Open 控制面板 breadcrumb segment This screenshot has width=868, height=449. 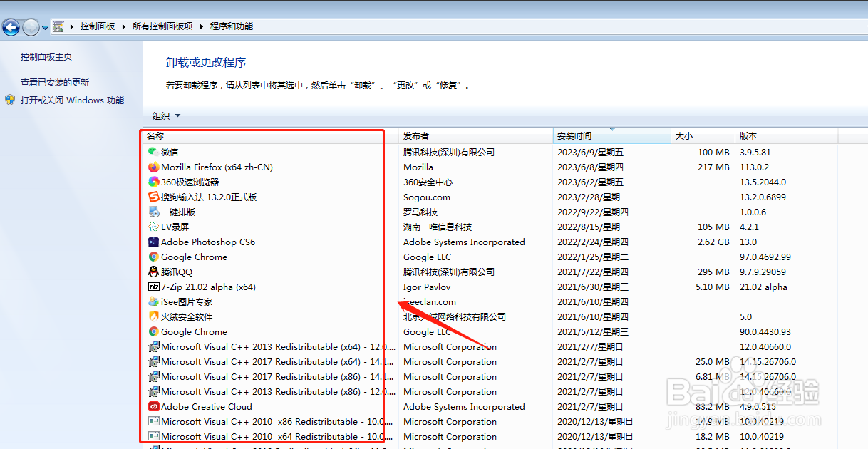coord(98,26)
